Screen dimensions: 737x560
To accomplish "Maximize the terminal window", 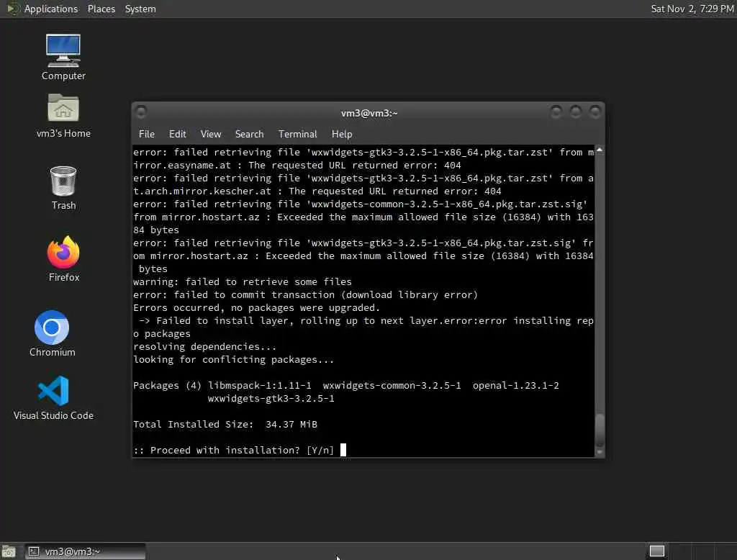I will tap(576, 112).
